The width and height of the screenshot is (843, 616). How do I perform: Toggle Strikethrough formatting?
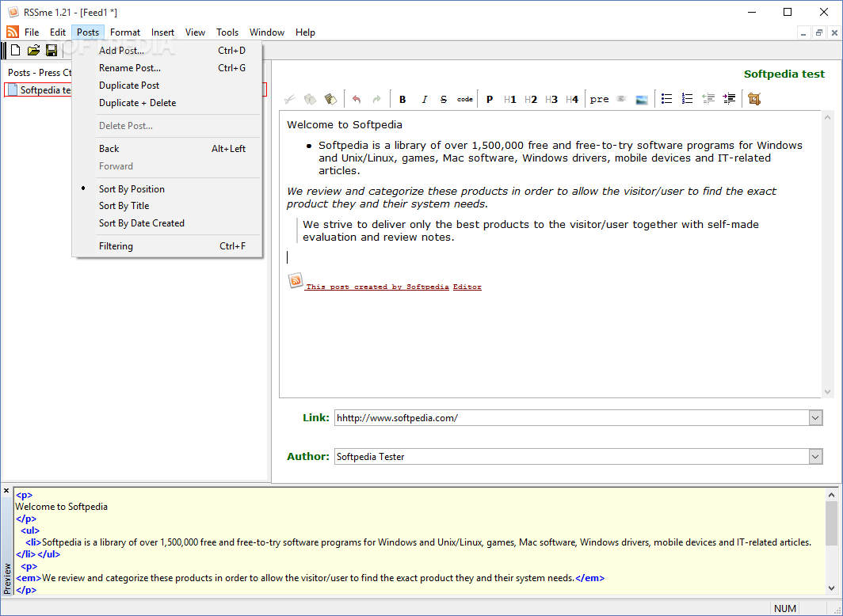pos(444,99)
